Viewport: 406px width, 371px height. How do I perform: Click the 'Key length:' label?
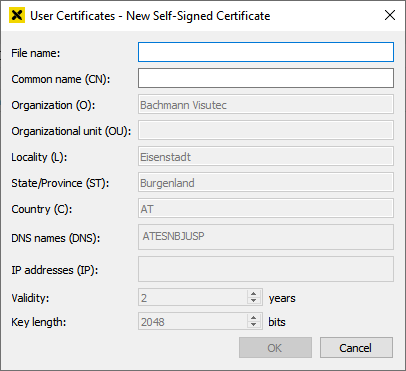pyautogui.click(x=38, y=322)
